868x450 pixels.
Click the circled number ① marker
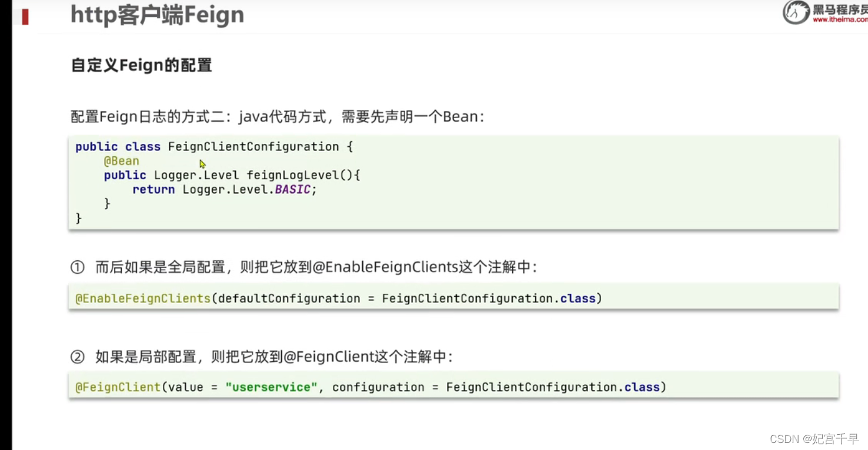pyautogui.click(x=78, y=267)
